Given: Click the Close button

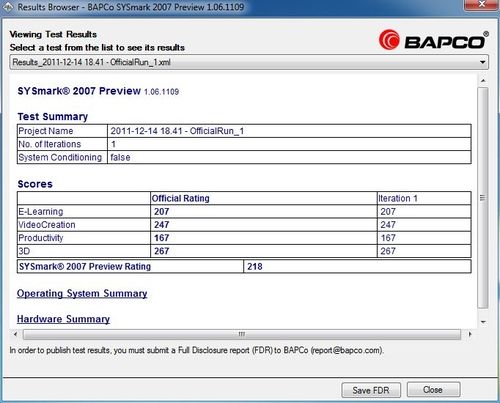Looking at the screenshot, I should pos(433,390).
